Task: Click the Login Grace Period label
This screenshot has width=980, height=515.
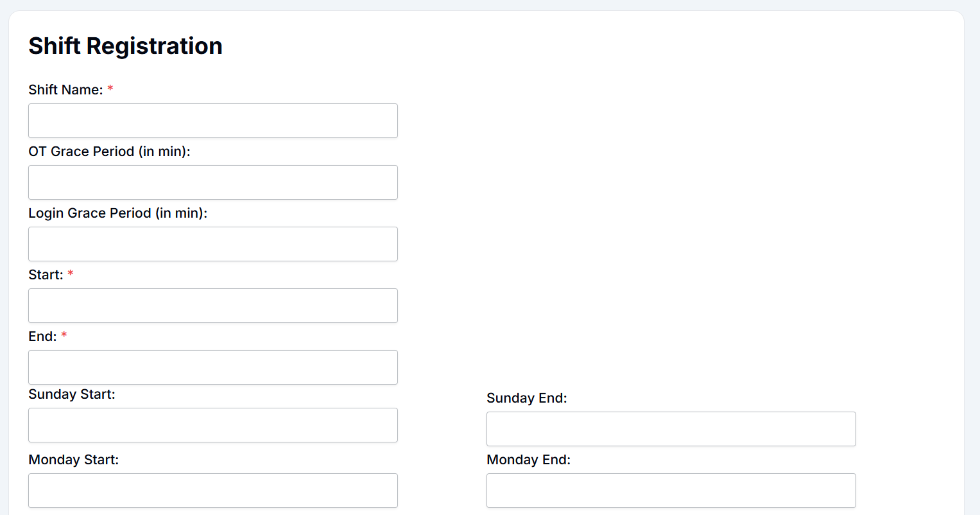Action: coord(117,213)
